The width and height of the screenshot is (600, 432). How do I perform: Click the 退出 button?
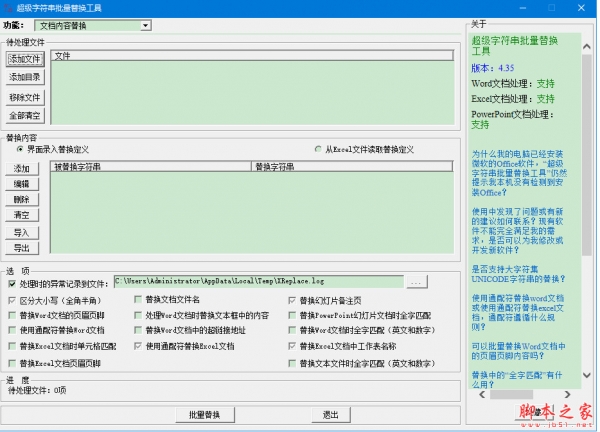pyautogui.click(x=331, y=415)
